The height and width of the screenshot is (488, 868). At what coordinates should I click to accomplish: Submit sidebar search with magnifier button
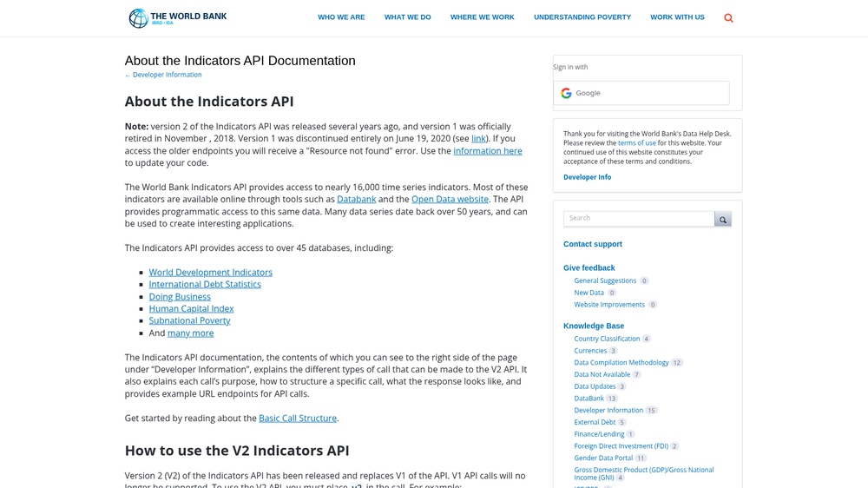tap(723, 220)
